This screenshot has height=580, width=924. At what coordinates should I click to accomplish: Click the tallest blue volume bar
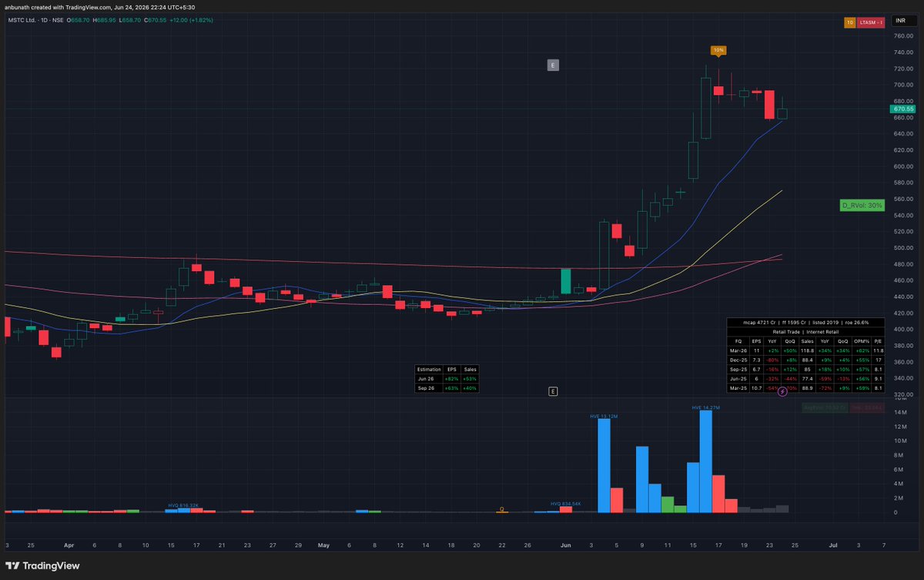[x=705, y=461]
